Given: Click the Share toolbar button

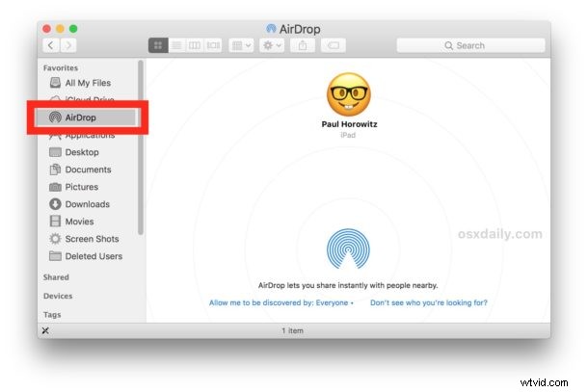Looking at the screenshot, I should point(303,45).
